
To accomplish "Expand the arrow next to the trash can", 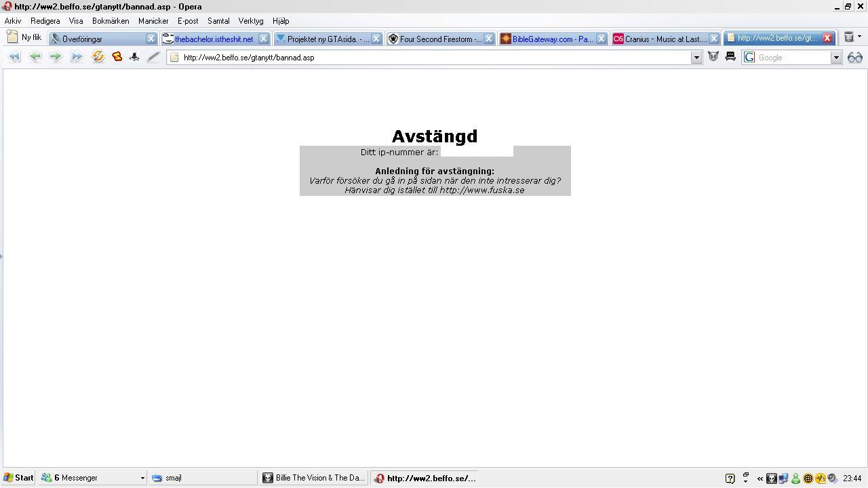I will click(x=859, y=37).
